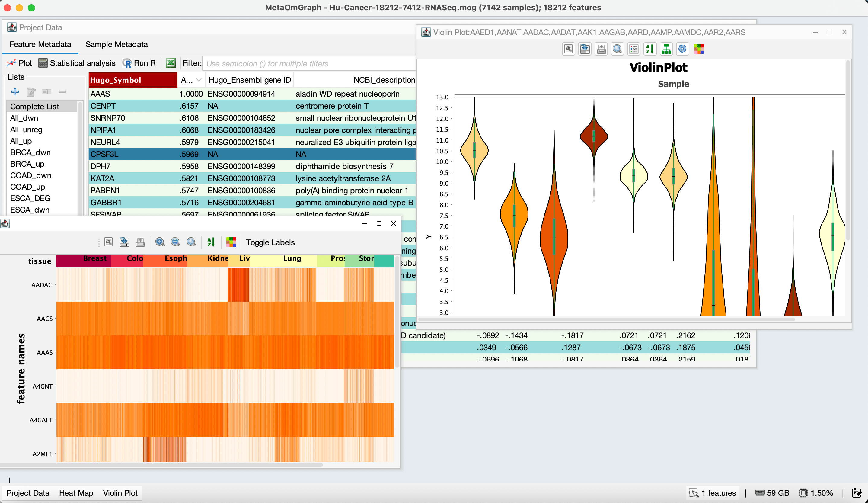Open violin plot chart properties icon

pyautogui.click(x=568, y=49)
